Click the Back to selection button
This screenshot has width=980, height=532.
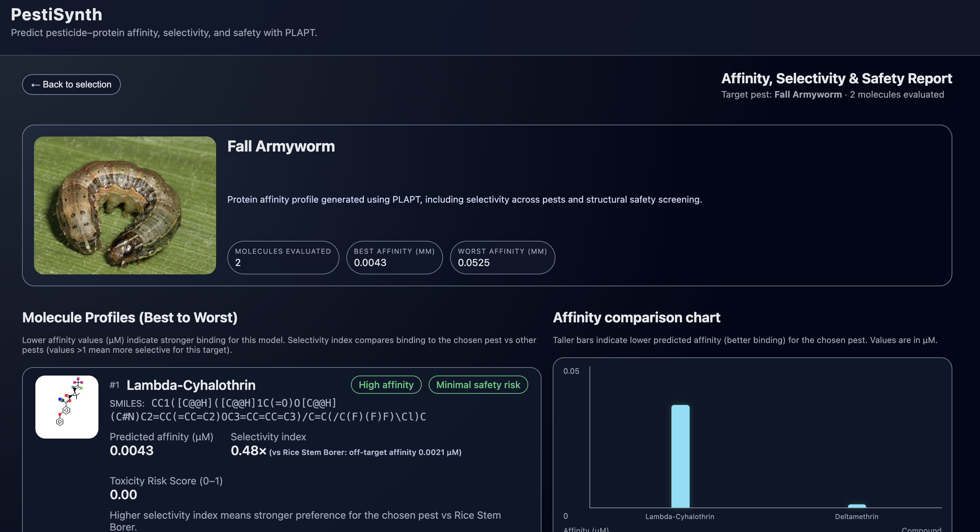click(71, 84)
